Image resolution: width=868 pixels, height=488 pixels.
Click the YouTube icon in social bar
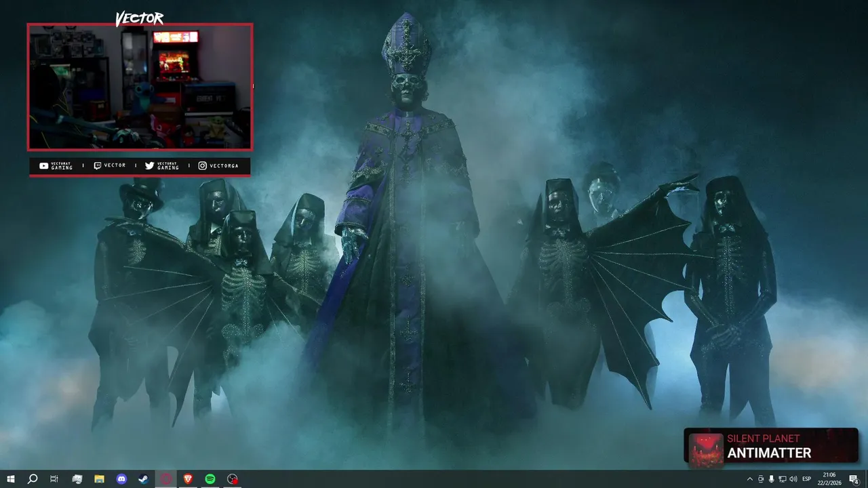coord(43,165)
